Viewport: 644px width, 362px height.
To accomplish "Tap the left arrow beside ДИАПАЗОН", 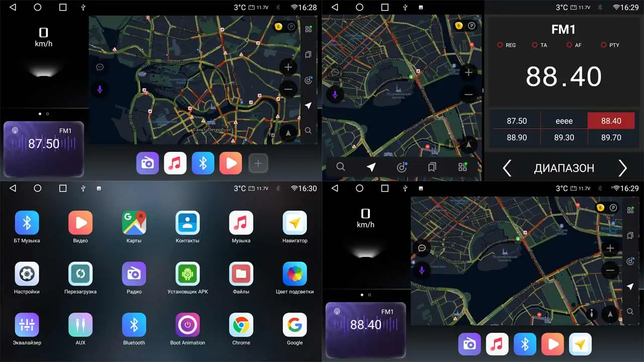I will tap(507, 168).
